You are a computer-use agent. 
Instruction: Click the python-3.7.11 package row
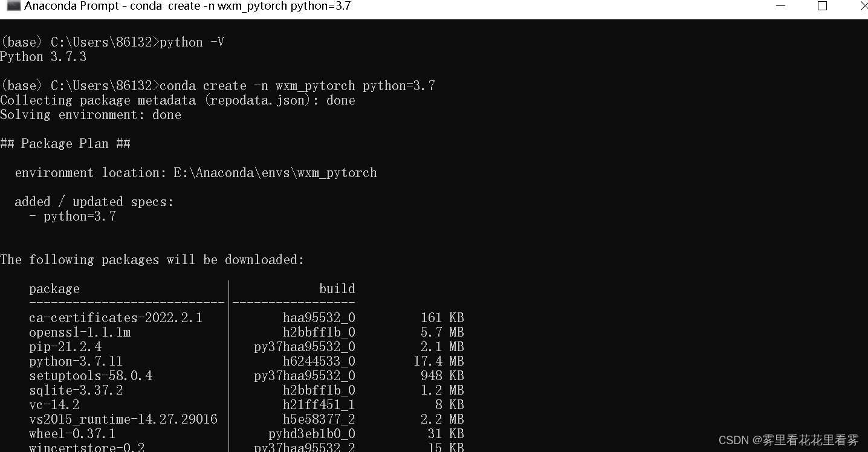pos(247,361)
